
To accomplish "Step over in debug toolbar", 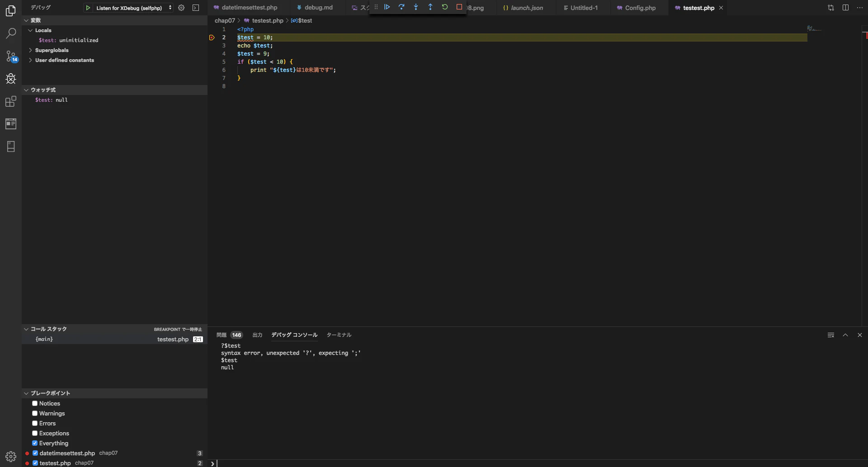I will tap(401, 7).
